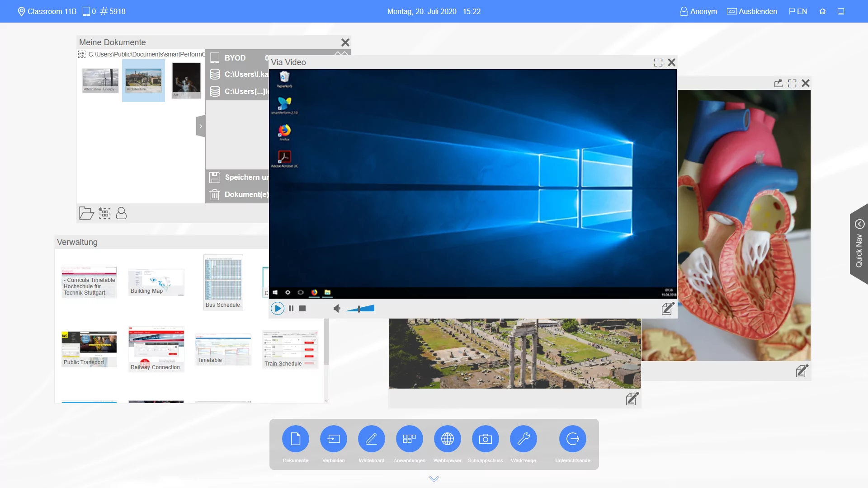Open Werkzeuge wrench tools

(x=524, y=439)
